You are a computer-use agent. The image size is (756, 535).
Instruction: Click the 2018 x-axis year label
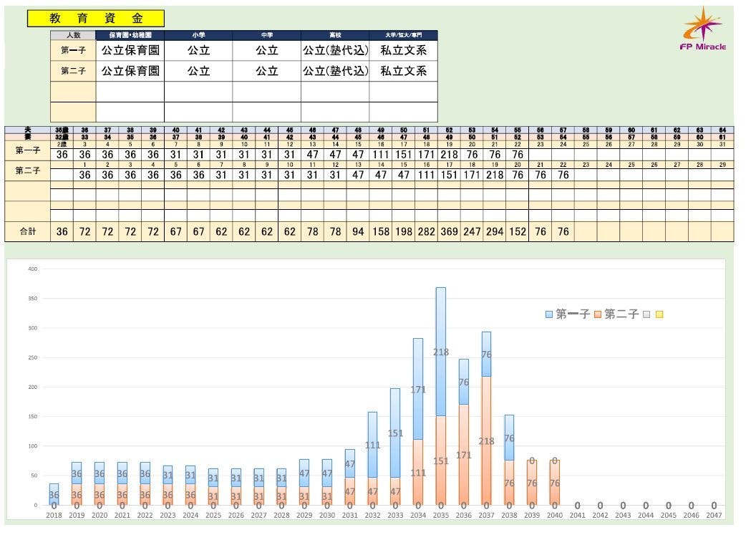(x=54, y=515)
